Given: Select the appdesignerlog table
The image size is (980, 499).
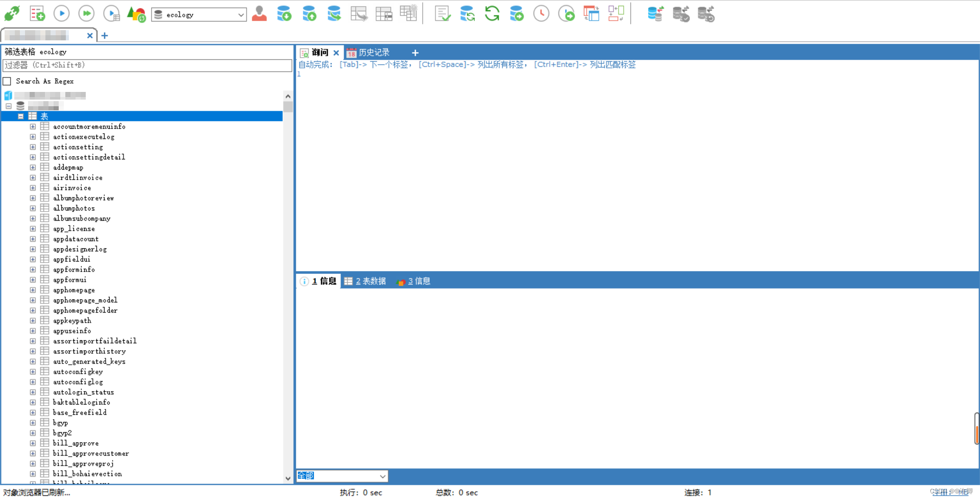Looking at the screenshot, I should point(80,249).
